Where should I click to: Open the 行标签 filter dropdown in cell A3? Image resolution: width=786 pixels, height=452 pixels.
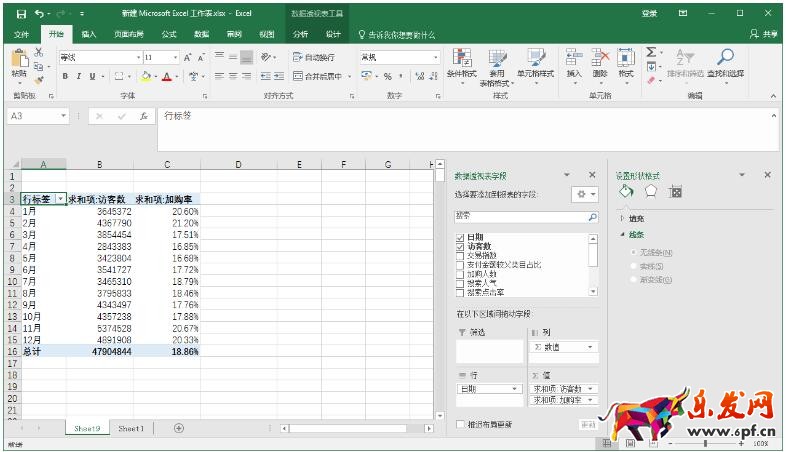coord(60,199)
